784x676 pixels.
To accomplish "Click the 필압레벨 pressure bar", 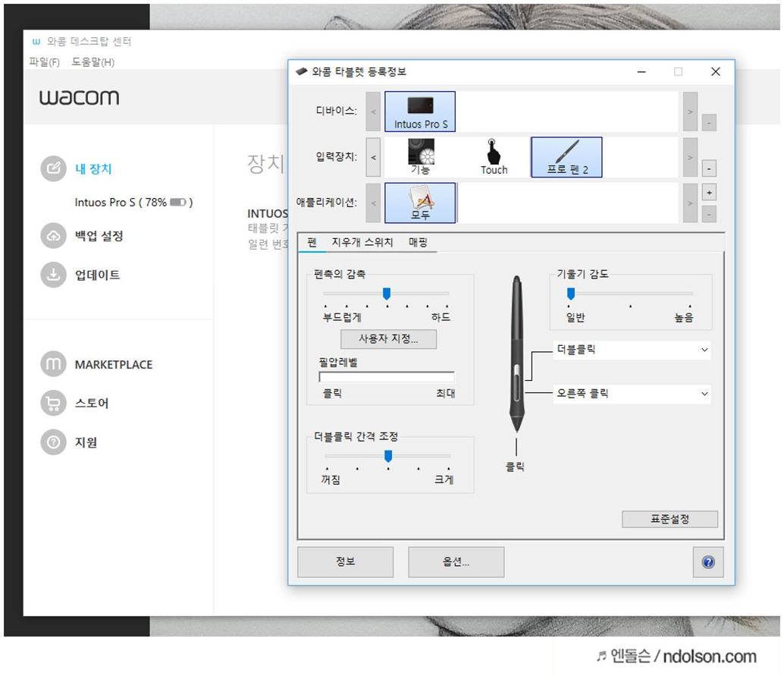I will point(387,377).
